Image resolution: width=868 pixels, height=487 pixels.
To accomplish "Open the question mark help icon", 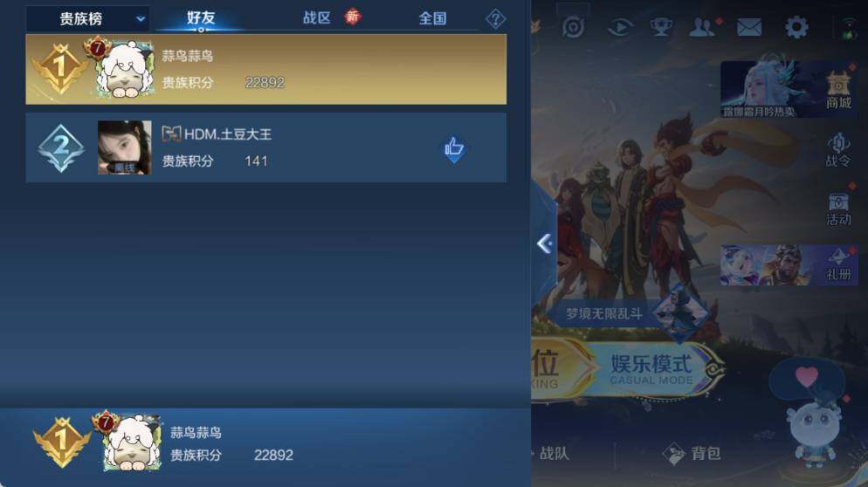I will tap(495, 19).
